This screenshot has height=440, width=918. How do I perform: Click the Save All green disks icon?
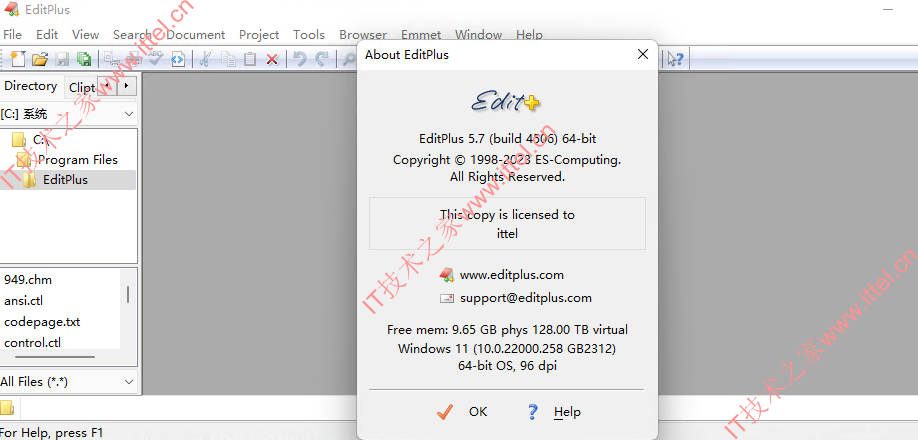[x=84, y=59]
